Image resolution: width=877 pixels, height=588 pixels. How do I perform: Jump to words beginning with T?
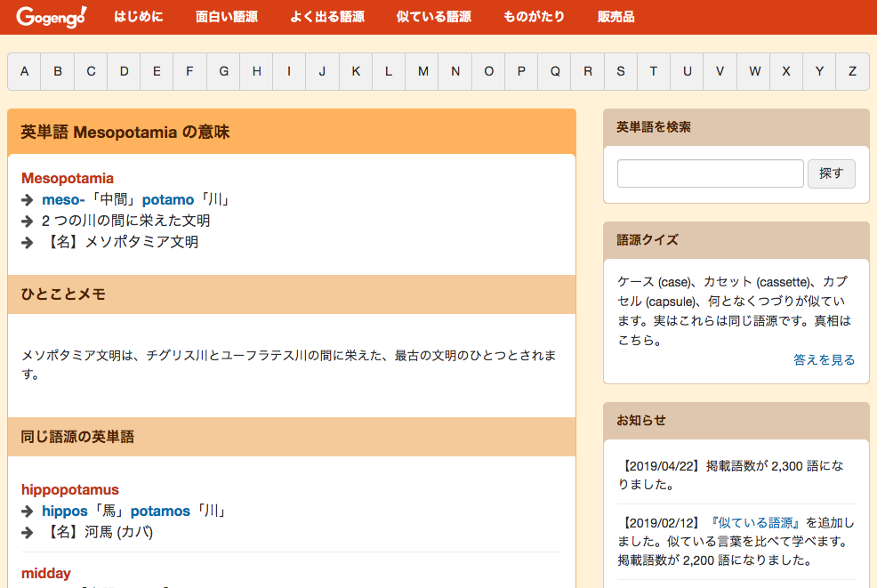(x=654, y=72)
